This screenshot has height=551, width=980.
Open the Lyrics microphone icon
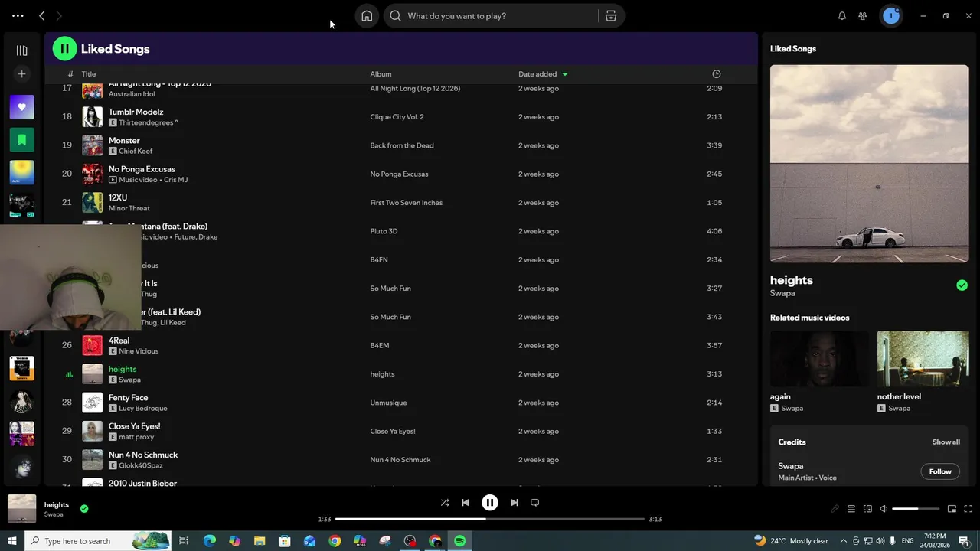[x=835, y=509]
